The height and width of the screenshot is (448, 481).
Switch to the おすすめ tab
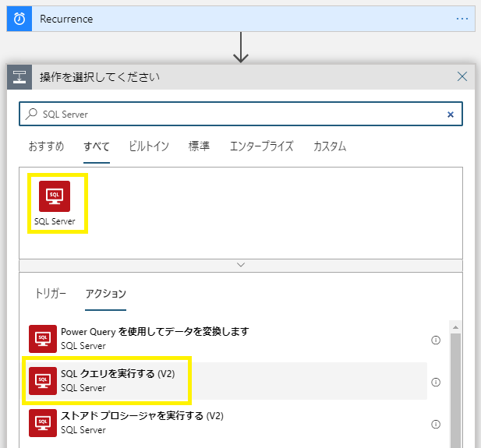(46, 146)
